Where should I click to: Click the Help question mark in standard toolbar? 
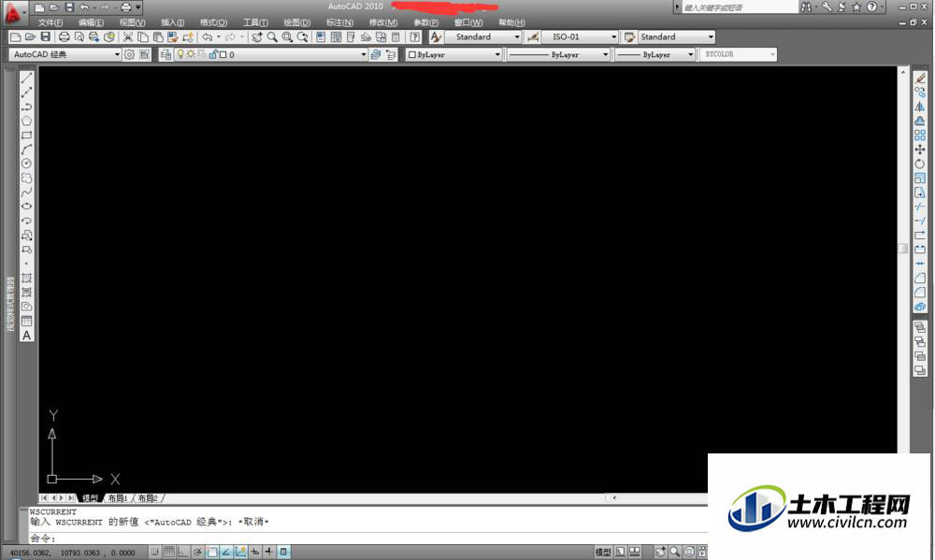pos(415,37)
